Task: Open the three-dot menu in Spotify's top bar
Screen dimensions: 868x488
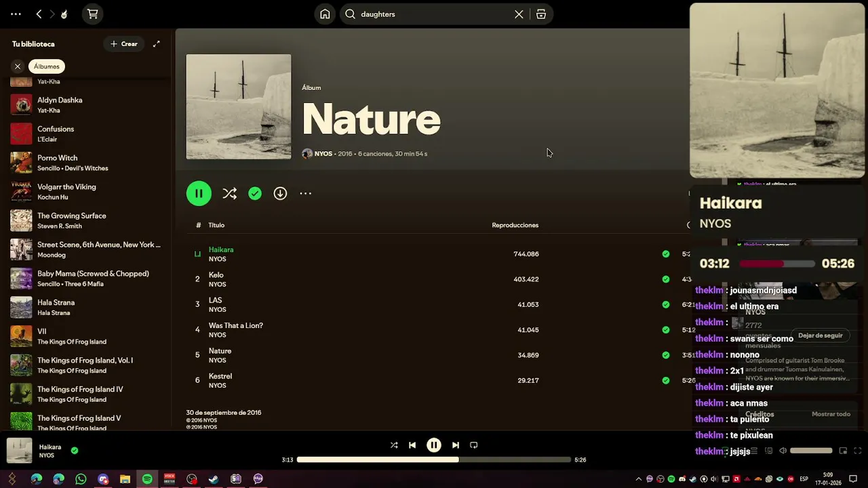Action: click(16, 14)
